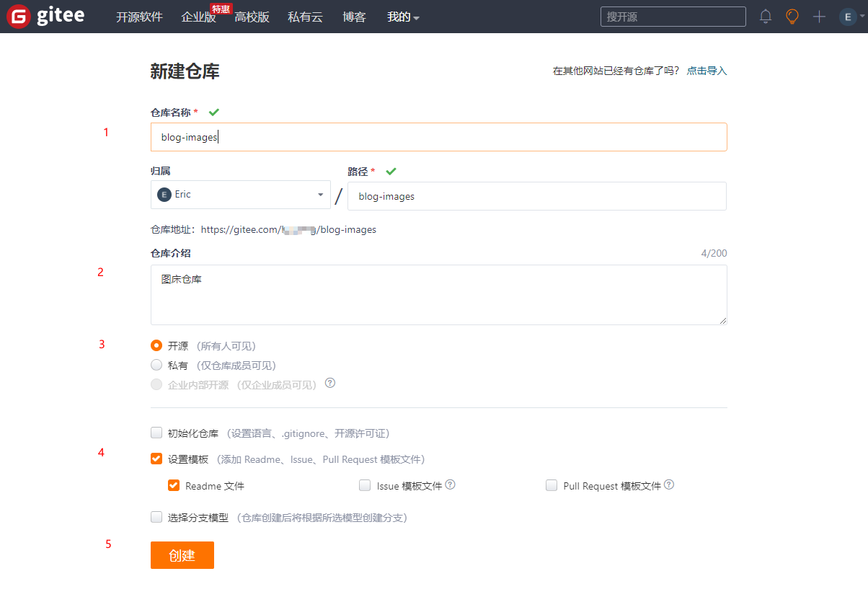
Task: Select the 私有 radio button
Action: (x=156, y=365)
